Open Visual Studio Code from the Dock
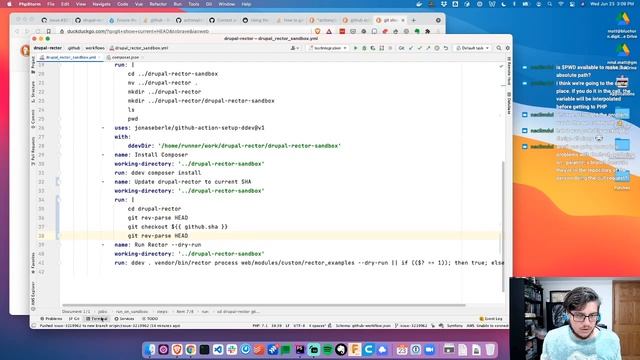This screenshot has height=360, width=640. (218, 349)
